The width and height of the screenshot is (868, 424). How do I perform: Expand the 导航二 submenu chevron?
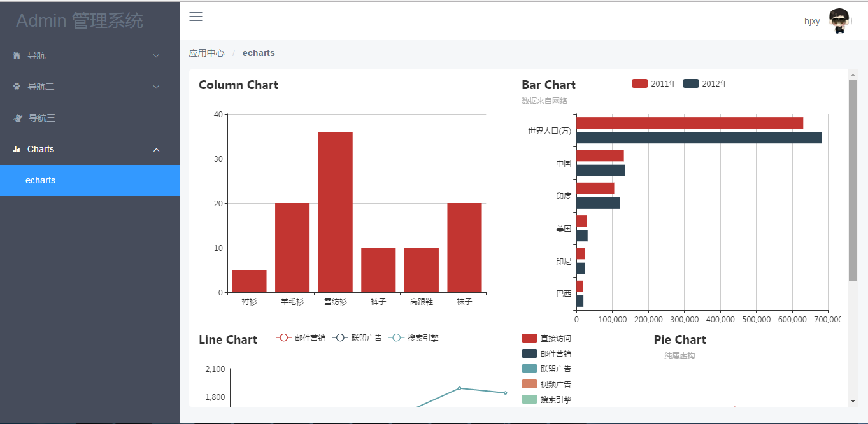(157, 87)
